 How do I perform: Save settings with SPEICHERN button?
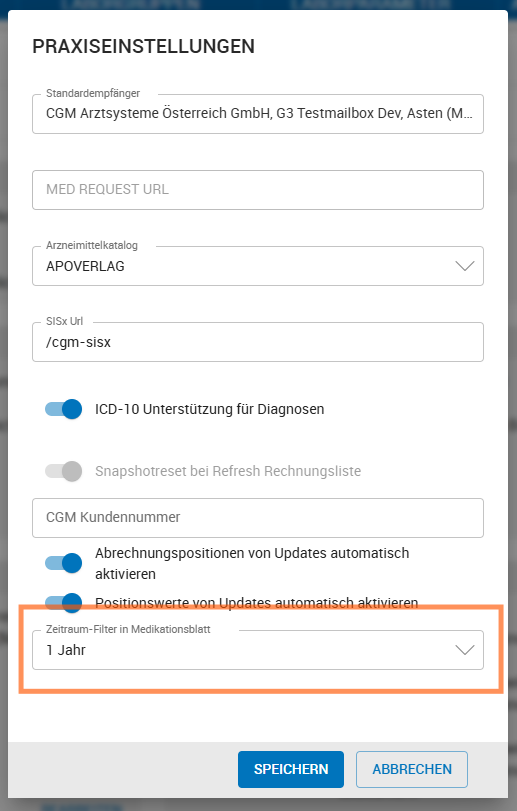[291, 769]
